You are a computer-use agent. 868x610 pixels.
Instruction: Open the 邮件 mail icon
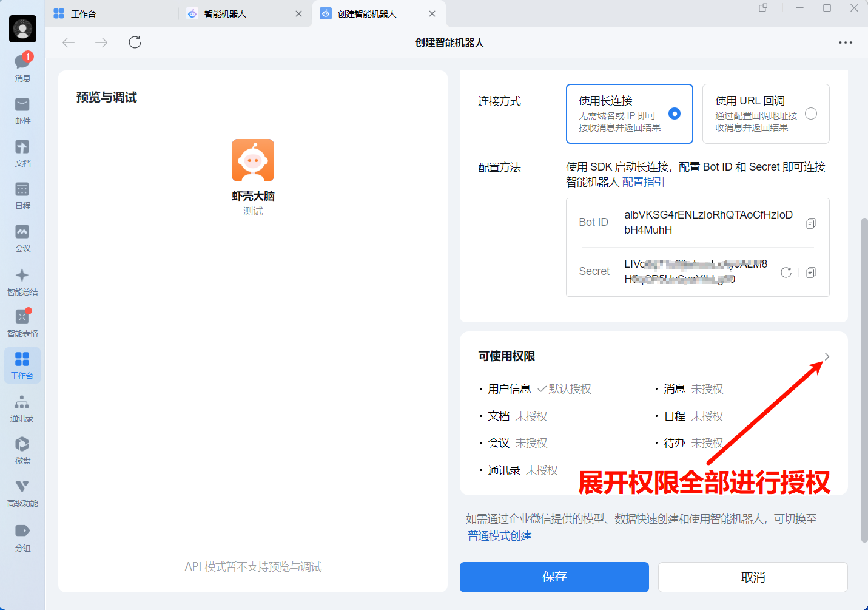click(x=22, y=110)
